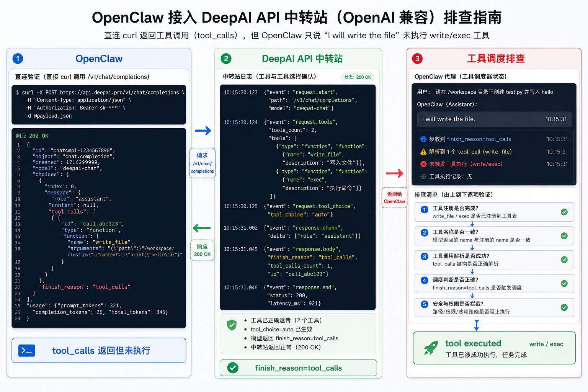Click the finish_reason=tool_calls banner
This screenshot has height=392, width=588.
click(298, 368)
